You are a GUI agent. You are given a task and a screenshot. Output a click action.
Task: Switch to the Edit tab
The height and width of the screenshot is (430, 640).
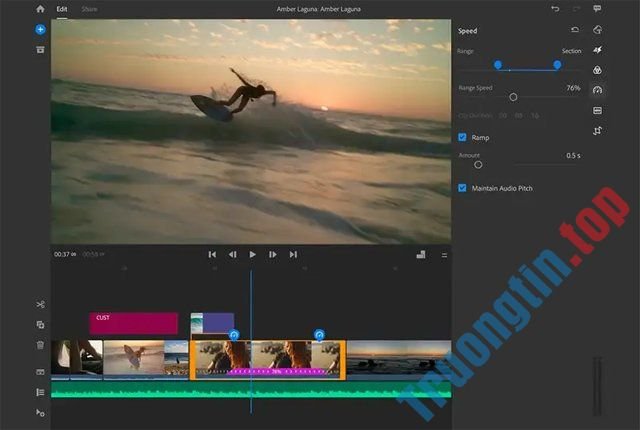click(x=62, y=9)
